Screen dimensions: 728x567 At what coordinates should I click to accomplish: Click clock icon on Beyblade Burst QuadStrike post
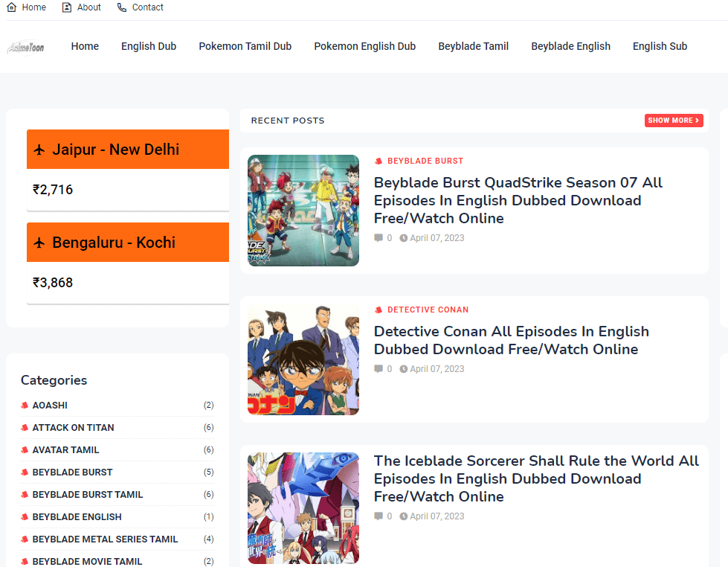pyautogui.click(x=404, y=238)
